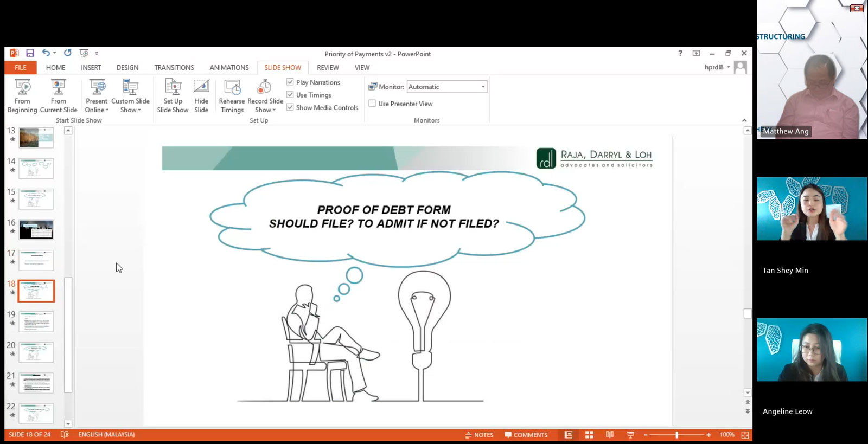This screenshot has height=444, width=868.
Task: Click start-from-beginning icon in quick access toolbar
Action: pyautogui.click(x=84, y=53)
